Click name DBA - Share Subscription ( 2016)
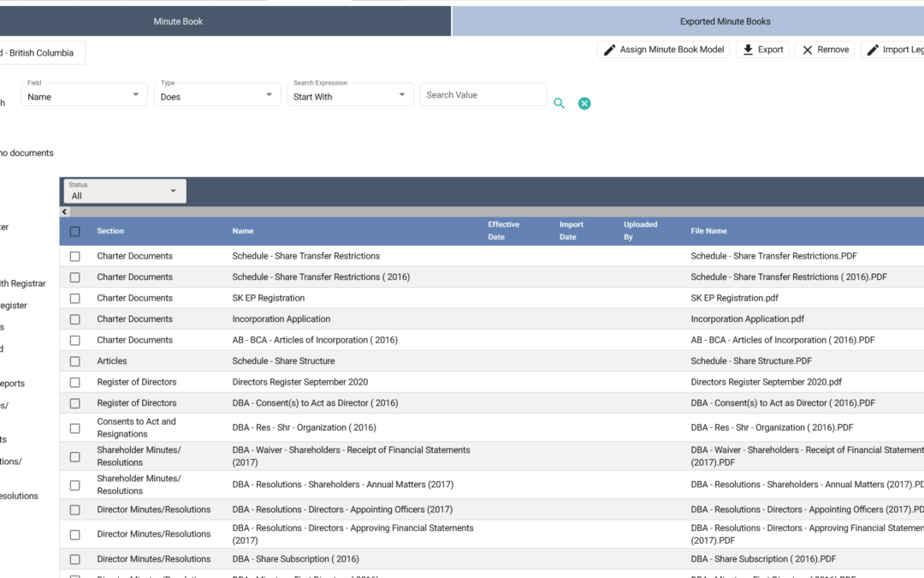 click(x=295, y=559)
